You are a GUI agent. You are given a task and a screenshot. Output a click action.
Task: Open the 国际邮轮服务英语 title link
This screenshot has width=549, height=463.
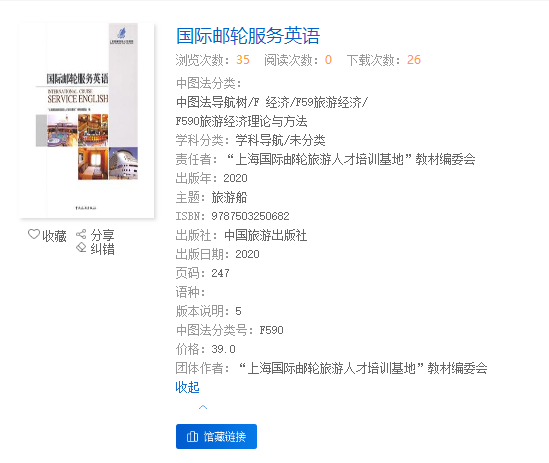[x=248, y=36]
